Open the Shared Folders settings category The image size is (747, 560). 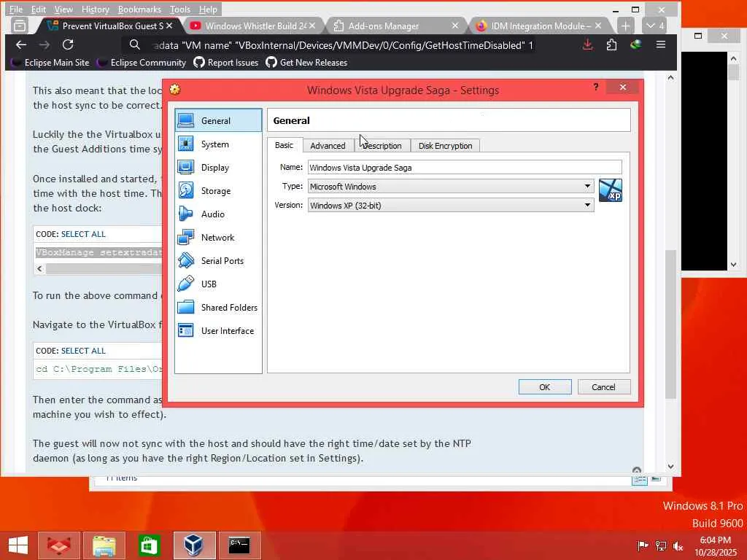[x=218, y=307]
